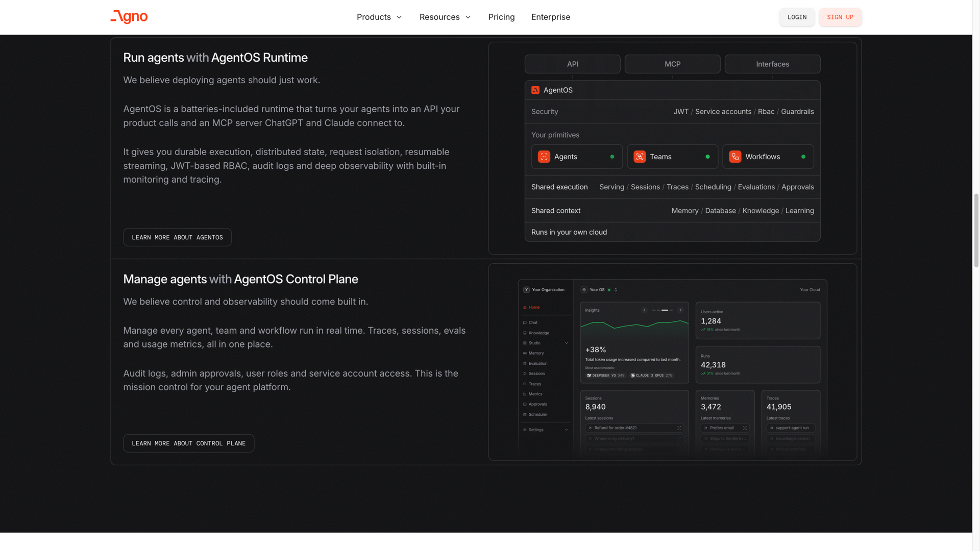Click the green status dot on Workflows

(803, 157)
